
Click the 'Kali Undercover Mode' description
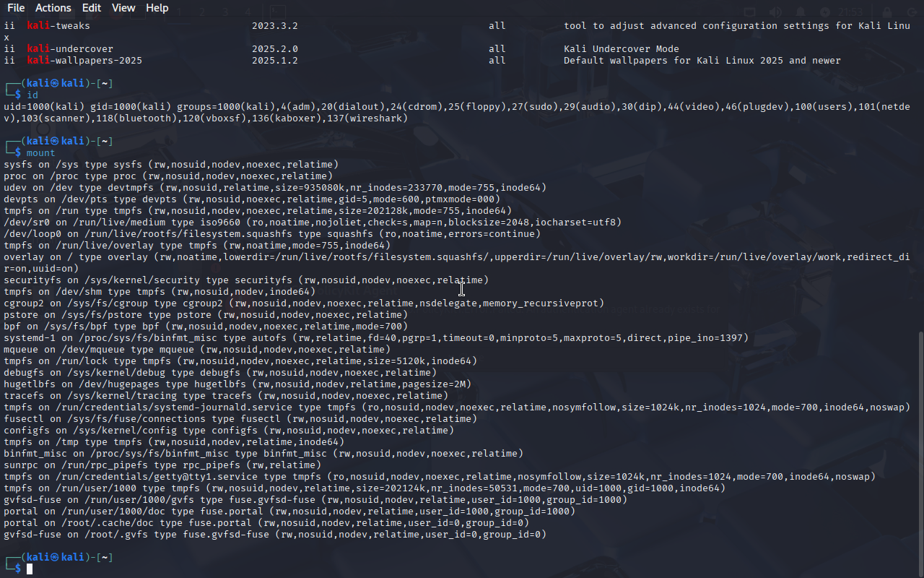click(622, 49)
